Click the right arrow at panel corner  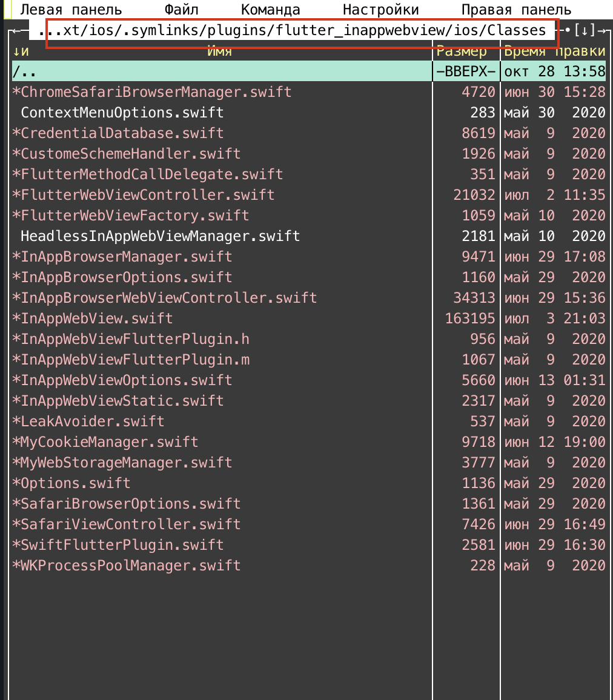602,30
